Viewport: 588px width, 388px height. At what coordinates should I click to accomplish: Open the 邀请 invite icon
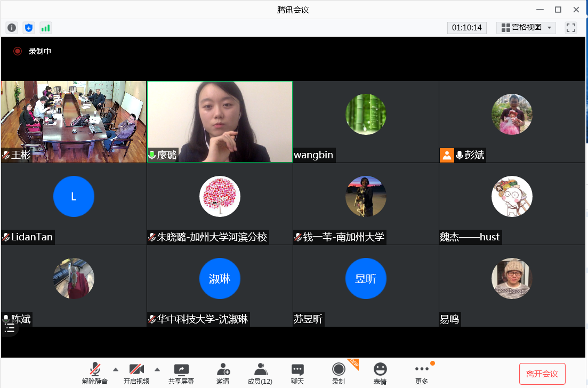[223, 373]
